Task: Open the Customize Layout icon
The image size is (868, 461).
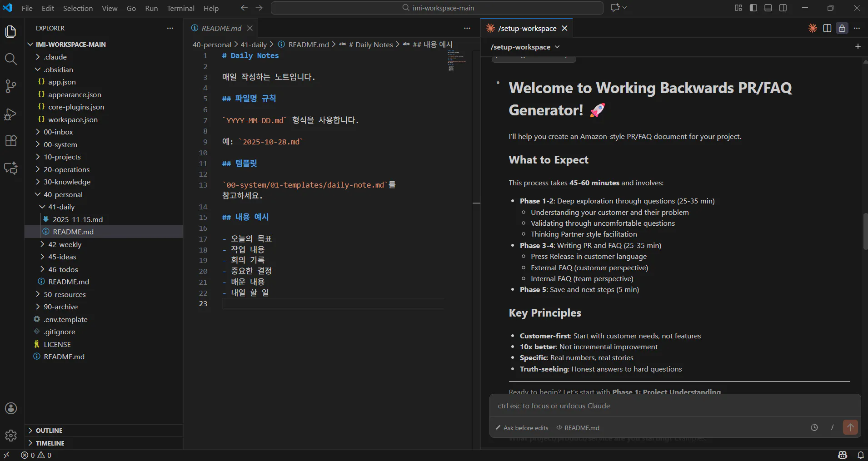Action: [x=738, y=8]
